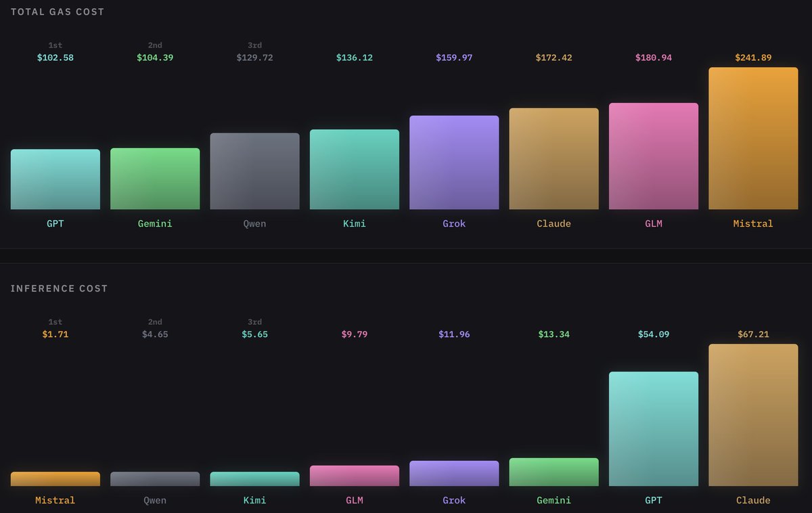Select the Grok bar in Total Gas Cost

[x=454, y=162]
